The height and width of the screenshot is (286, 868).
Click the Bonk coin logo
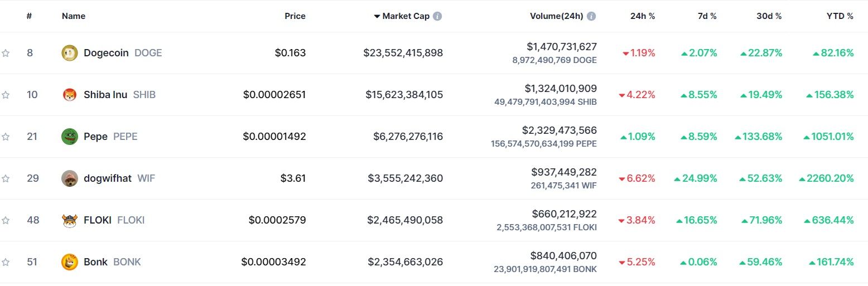[x=70, y=262]
